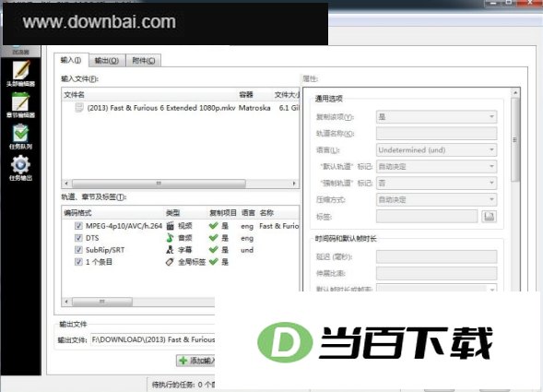Click green check in the SubRip/SRT row
Screen dimensions: 543x392
click(x=213, y=250)
